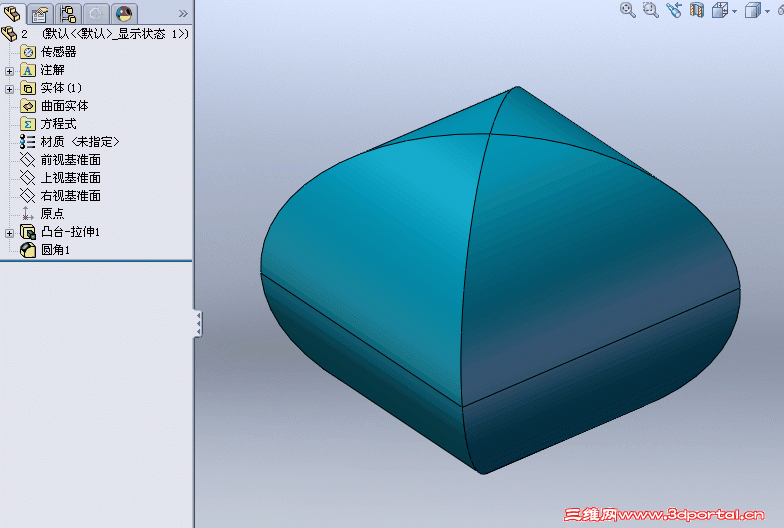This screenshot has height=528, width=784.
Task: Click the Previous View icon
Action: coord(674,10)
